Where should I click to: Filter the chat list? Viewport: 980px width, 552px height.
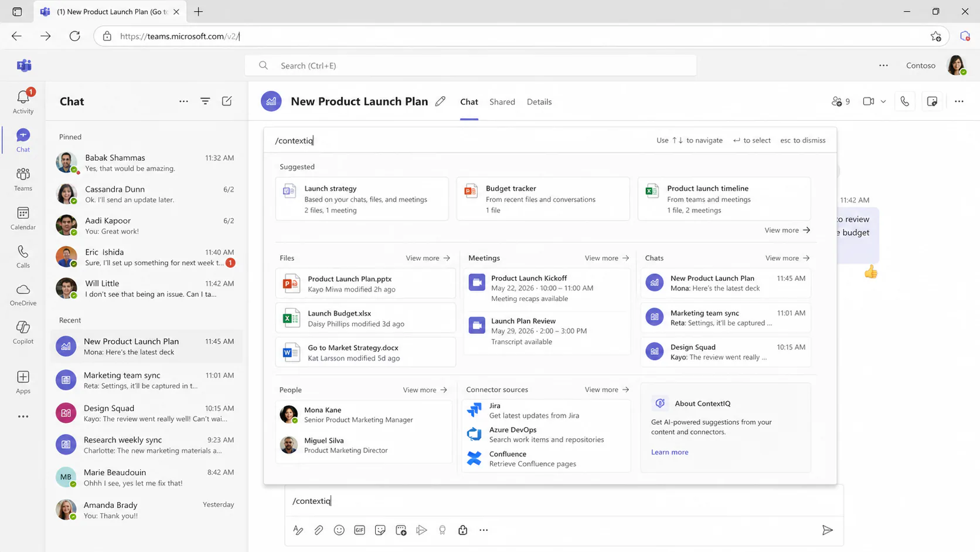205,101
